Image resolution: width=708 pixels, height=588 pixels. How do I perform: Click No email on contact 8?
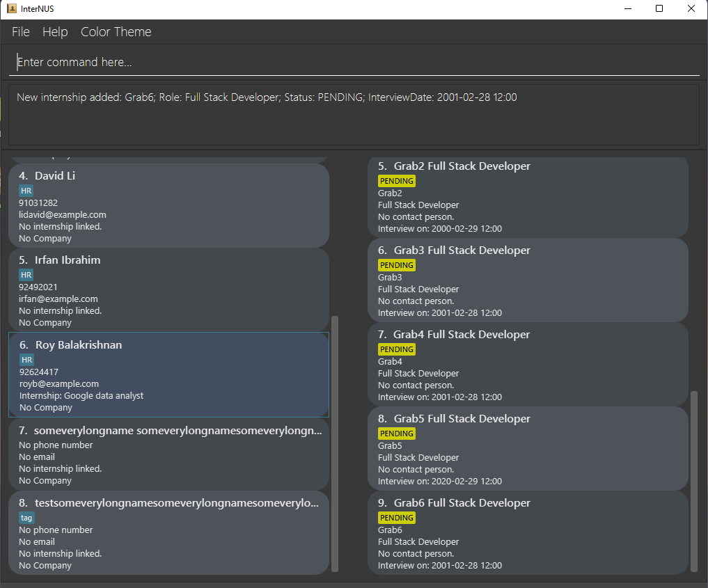(37, 541)
